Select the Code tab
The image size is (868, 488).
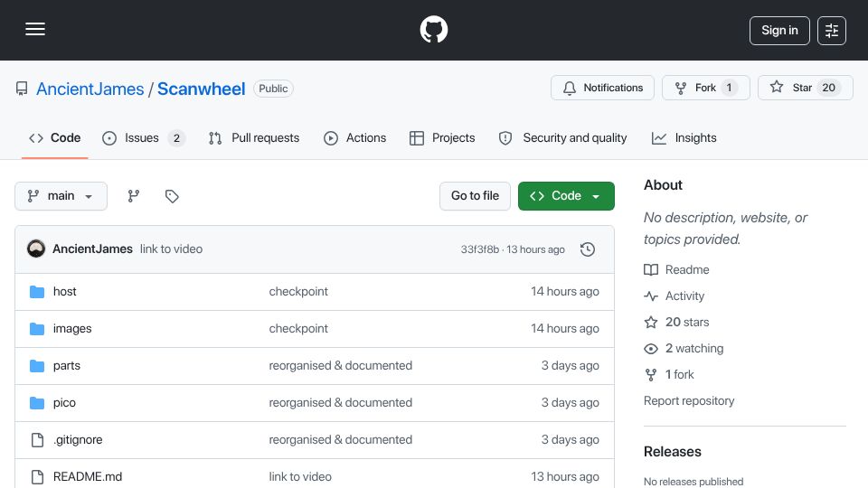(x=55, y=137)
